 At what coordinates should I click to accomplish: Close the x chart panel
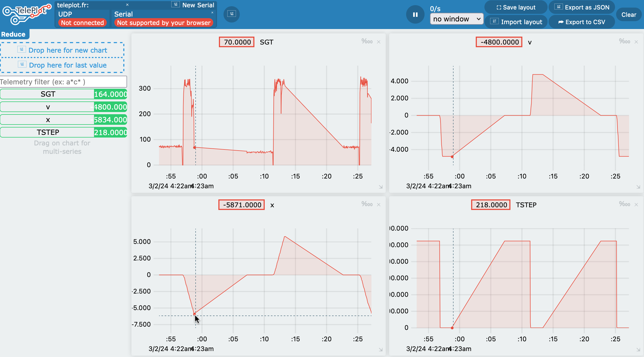(379, 205)
